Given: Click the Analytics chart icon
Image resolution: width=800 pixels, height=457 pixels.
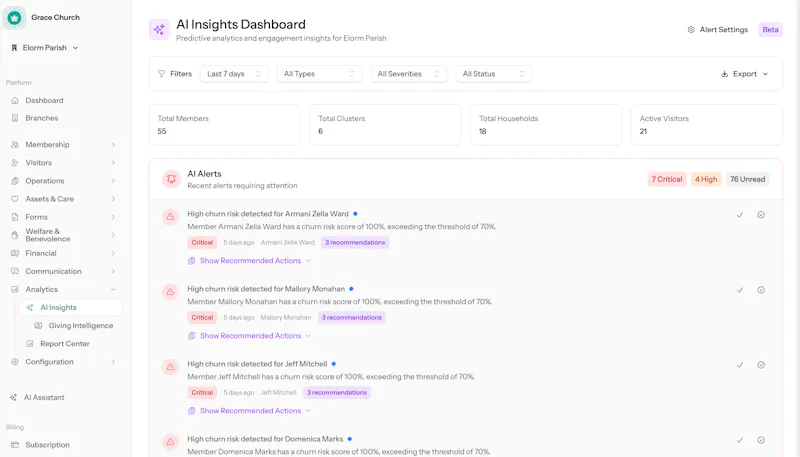Looking at the screenshot, I should [x=15, y=289].
